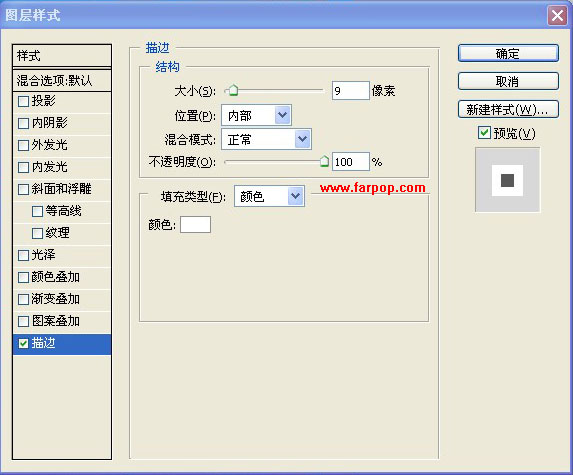Click the 不透明度 opacity slider handle
This screenshot has height=475, width=573.
coord(324,161)
